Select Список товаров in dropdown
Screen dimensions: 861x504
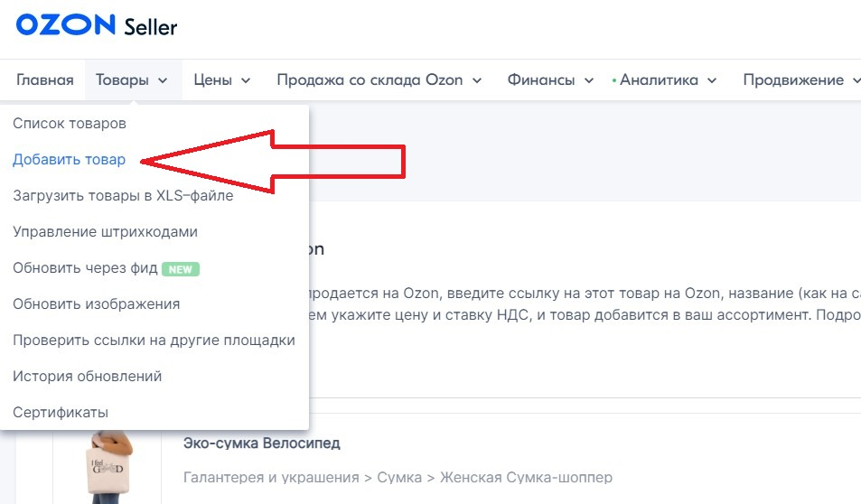point(70,124)
